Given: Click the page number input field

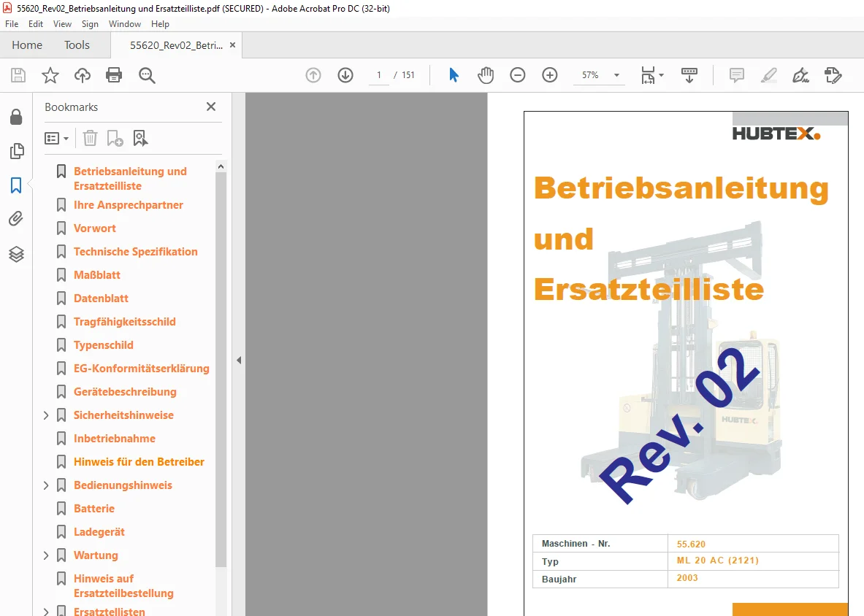Looking at the screenshot, I should (x=379, y=75).
